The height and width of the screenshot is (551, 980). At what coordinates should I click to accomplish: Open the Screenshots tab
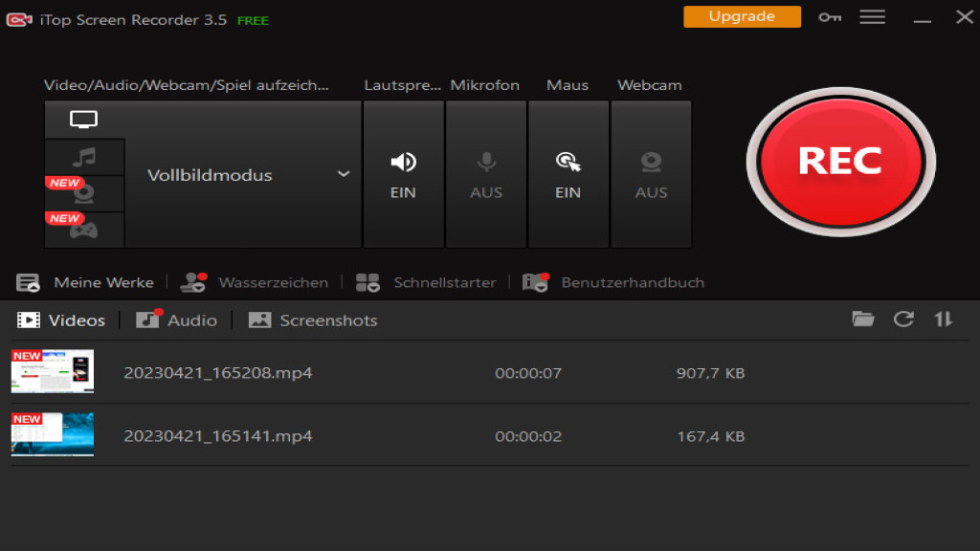coord(312,320)
